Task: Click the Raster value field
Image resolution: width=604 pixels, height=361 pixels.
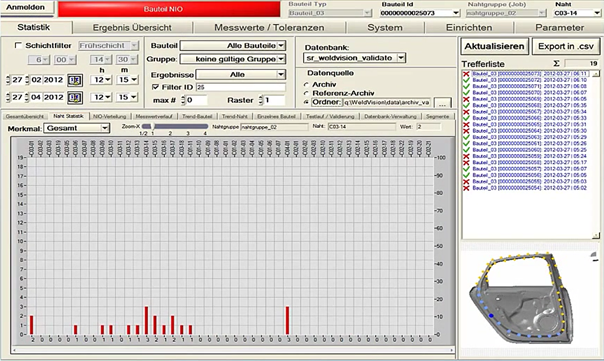Action: point(274,100)
